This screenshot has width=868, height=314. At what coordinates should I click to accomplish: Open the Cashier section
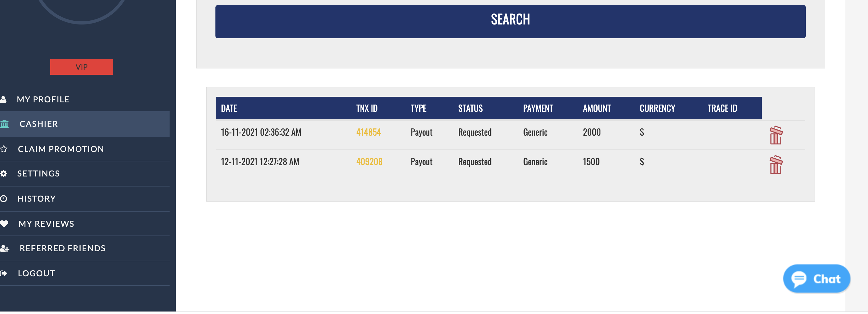(x=39, y=124)
